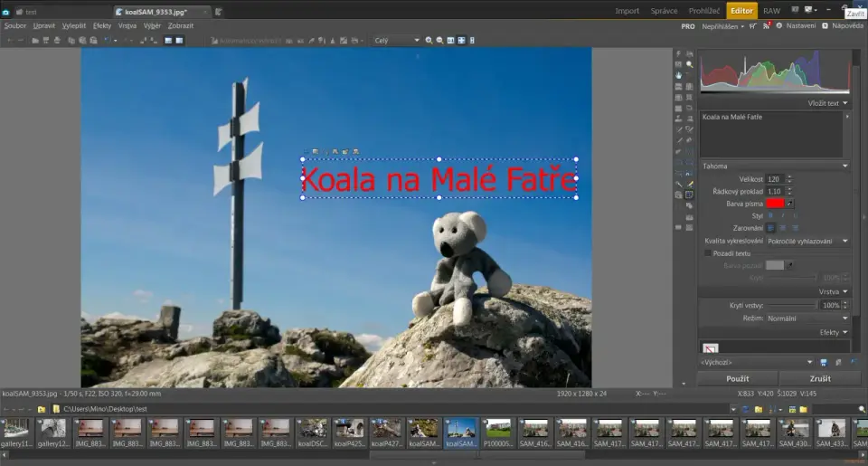
Task: Toggle bold text style
Action: click(x=770, y=216)
